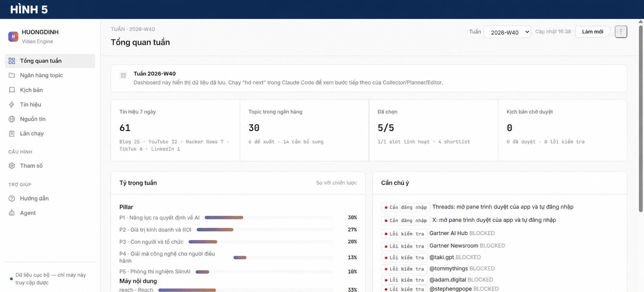Click the X login notice text
This screenshot has height=292, width=644.
[494, 220]
